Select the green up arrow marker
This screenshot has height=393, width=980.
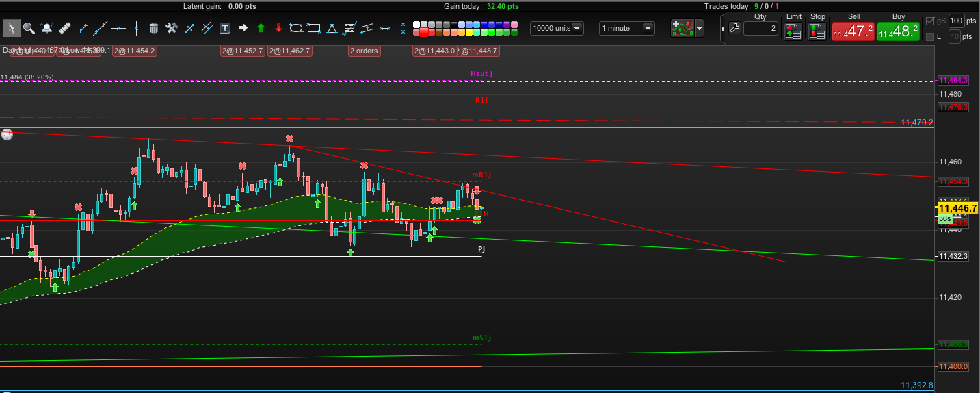(261, 28)
